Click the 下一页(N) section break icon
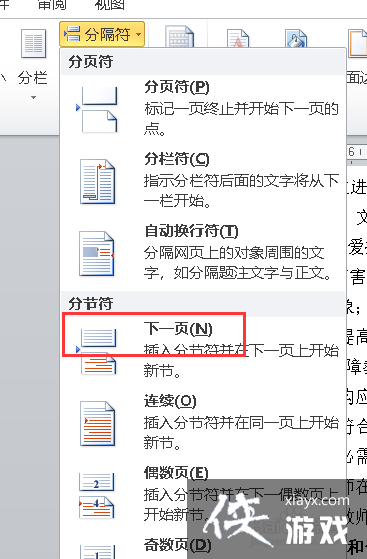The image size is (367, 559). pos(97,351)
